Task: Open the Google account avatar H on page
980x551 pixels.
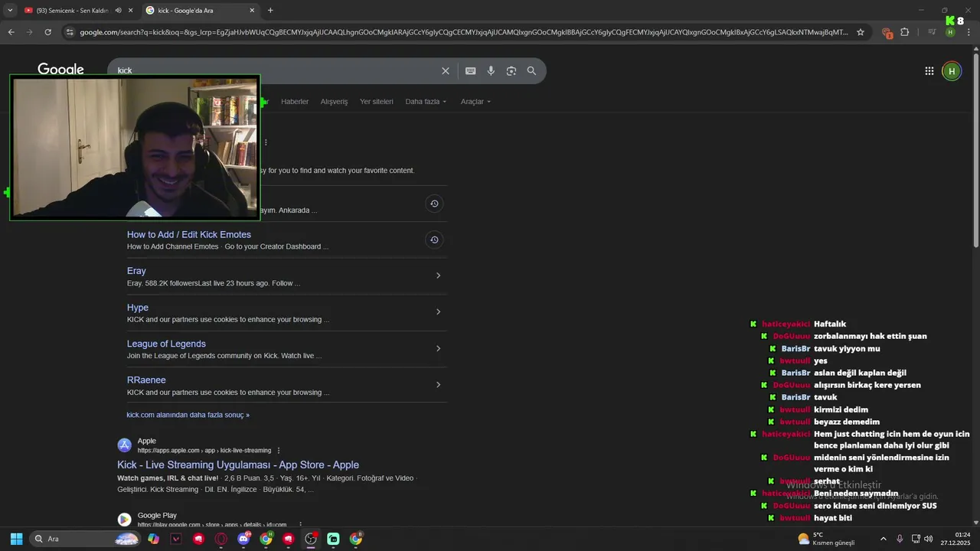Action: (951, 71)
